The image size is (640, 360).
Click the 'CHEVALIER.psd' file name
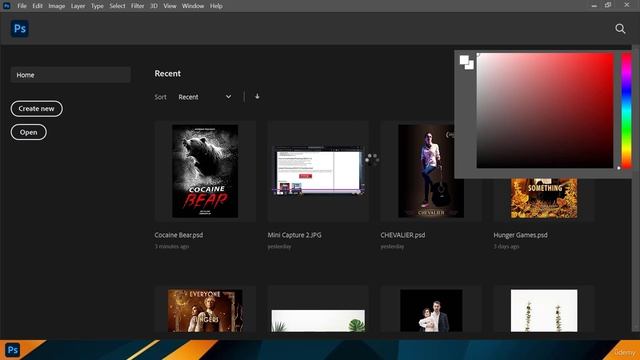click(x=403, y=235)
